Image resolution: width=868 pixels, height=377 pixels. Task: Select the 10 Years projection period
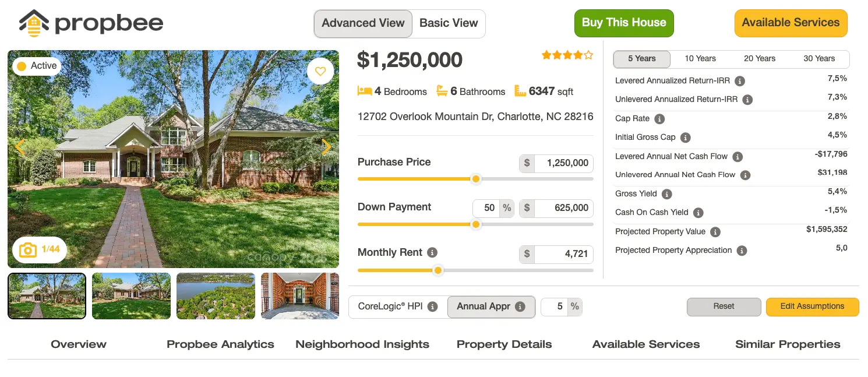(700, 59)
